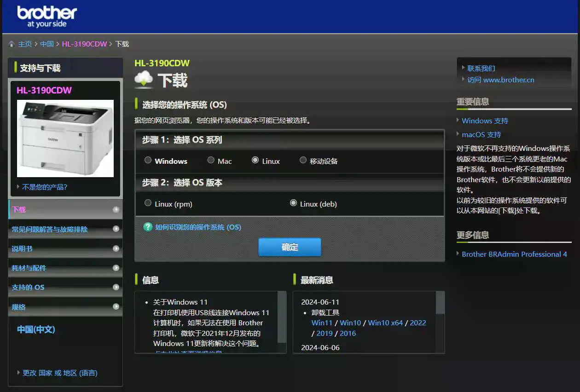Click the HL-3190CDW printer product image
This screenshot has height=392, width=580.
click(65, 138)
